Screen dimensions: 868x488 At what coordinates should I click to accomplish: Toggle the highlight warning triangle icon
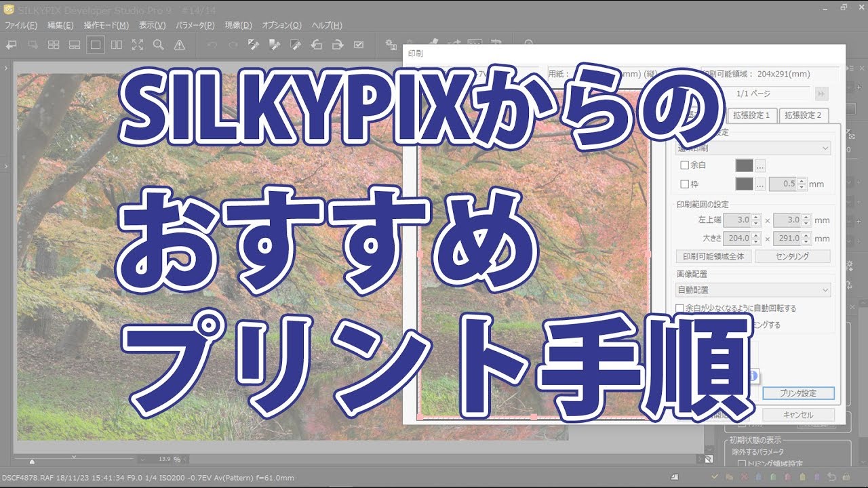click(179, 45)
